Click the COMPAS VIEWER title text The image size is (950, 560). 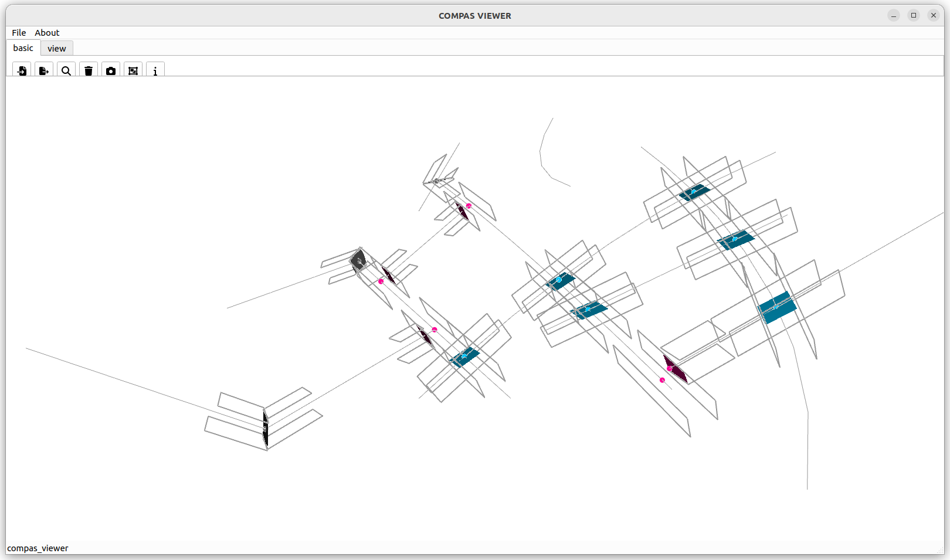pyautogui.click(x=475, y=16)
